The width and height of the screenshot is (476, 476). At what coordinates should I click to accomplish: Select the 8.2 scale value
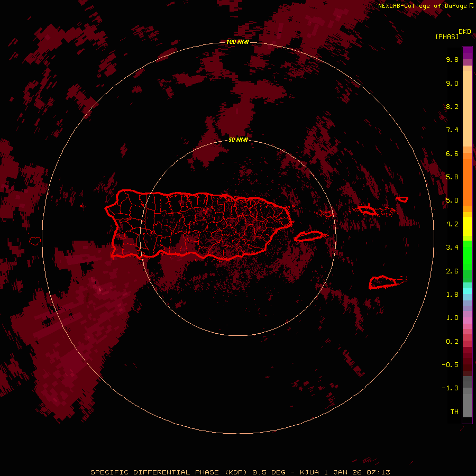tap(452, 106)
